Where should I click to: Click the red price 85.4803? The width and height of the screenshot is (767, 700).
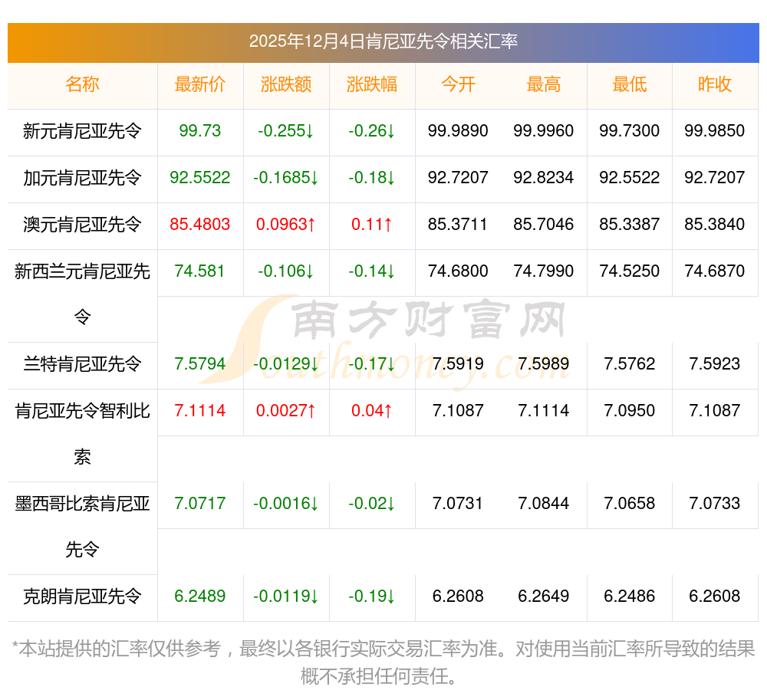200,225
